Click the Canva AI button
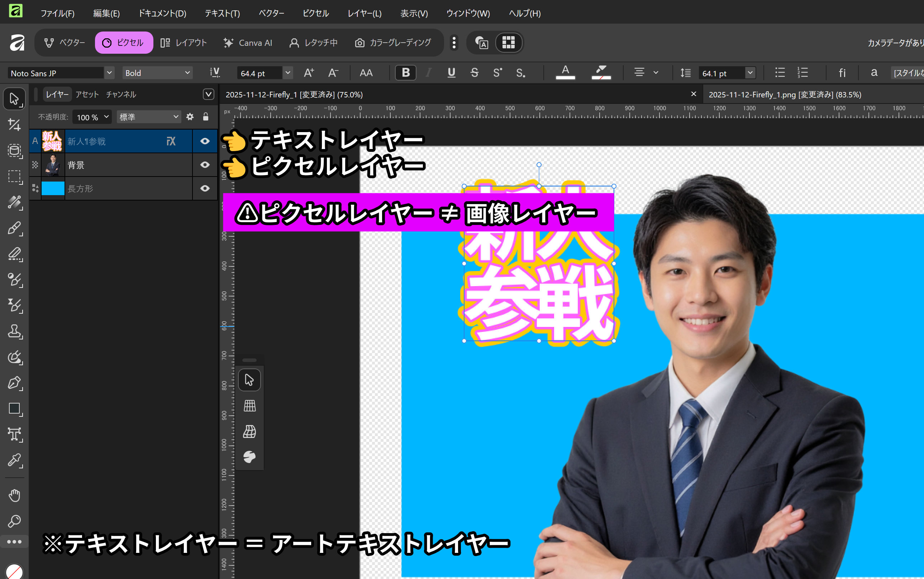Screen dimensions: 924x579 248,43
